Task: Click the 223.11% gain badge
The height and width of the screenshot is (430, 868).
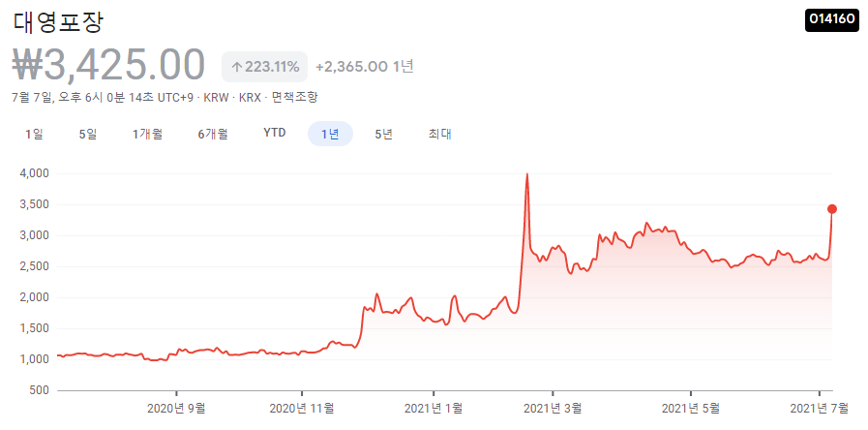Action: click(x=264, y=67)
